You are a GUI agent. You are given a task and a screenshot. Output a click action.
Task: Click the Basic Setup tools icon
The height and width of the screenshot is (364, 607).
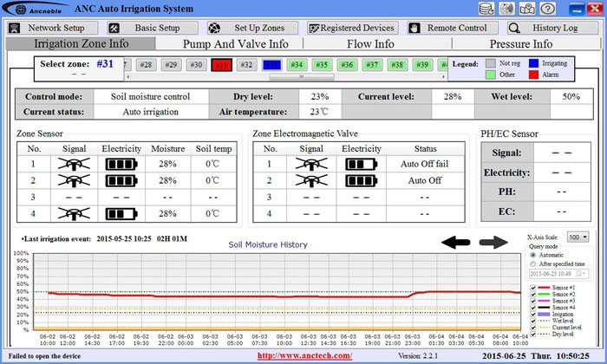pos(114,28)
